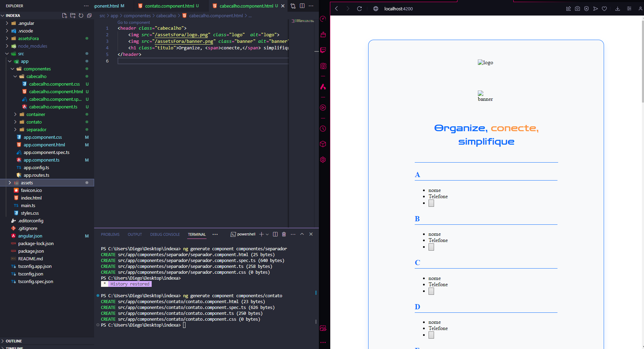Image resolution: width=644 pixels, height=349 pixels.
Task: Expand the container folder
Action: click(15, 114)
